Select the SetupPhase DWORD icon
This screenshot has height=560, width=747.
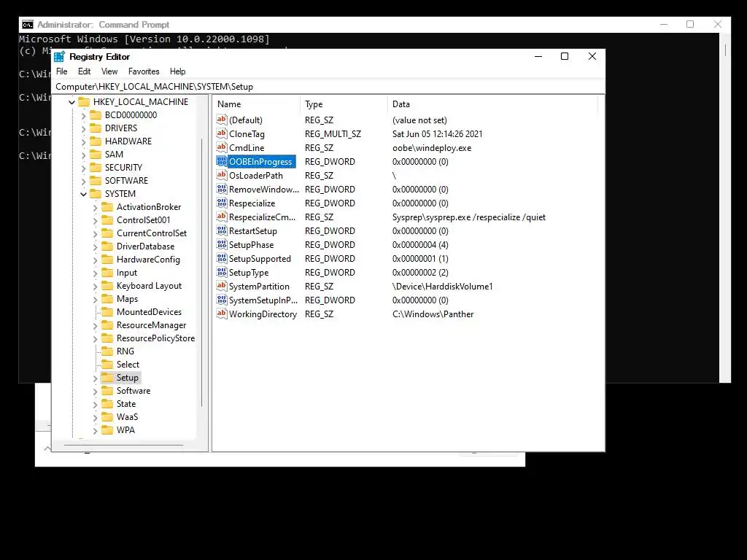pos(222,244)
